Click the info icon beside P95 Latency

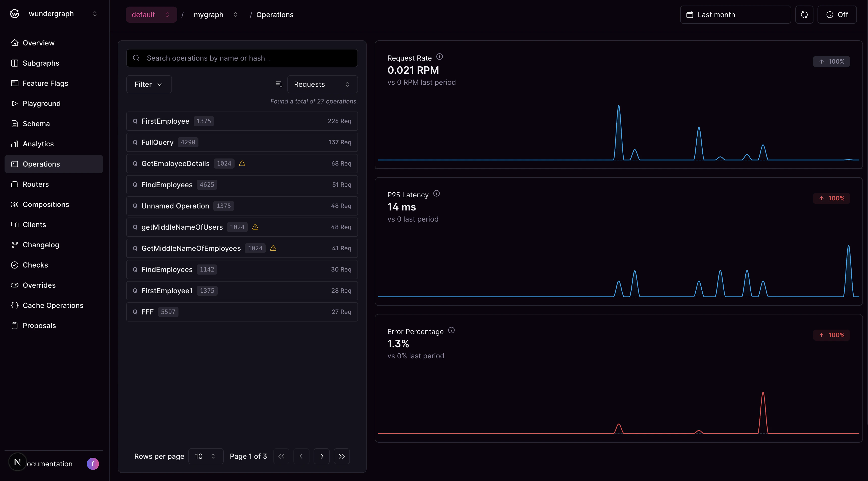[436, 193]
